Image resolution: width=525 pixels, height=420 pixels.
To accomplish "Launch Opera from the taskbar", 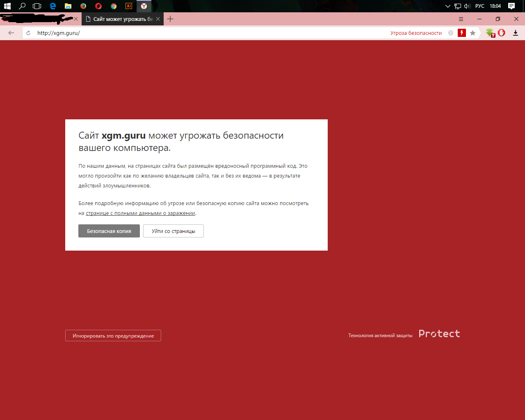I will pyautogui.click(x=98, y=6).
